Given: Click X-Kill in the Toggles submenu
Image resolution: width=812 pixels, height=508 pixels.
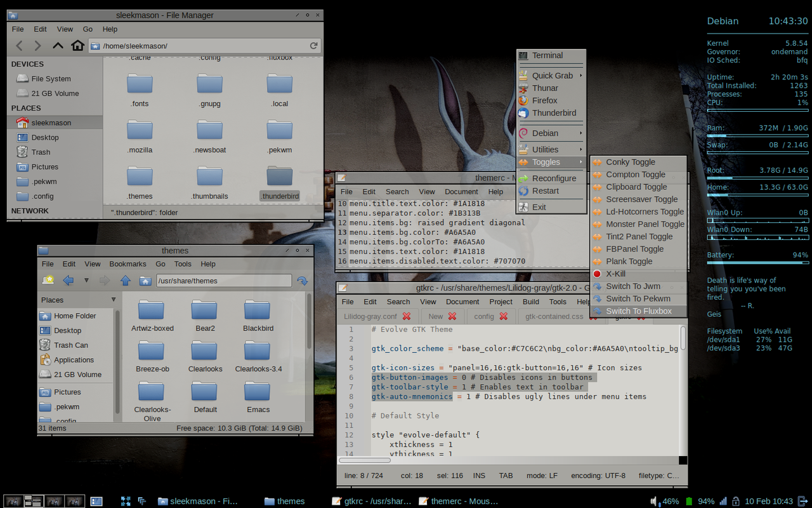Looking at the screenshot, I should (x=638, y=274).
